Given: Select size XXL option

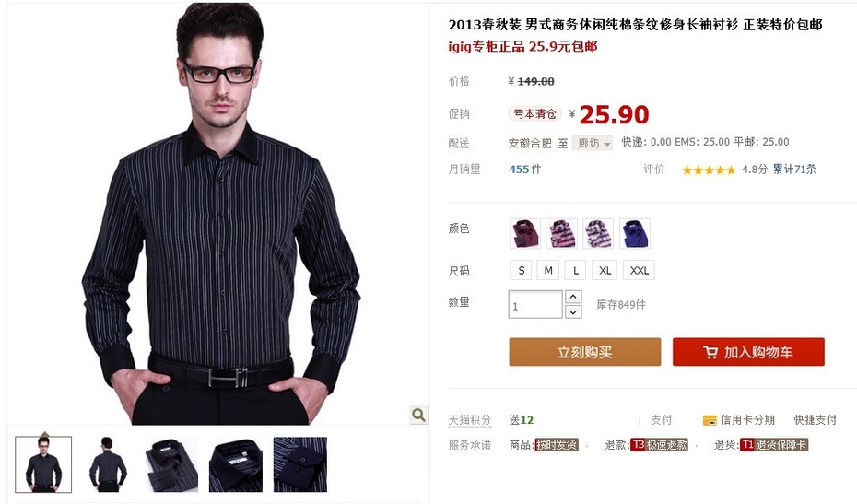Looking at the screenshot, I should click(639, 270).
